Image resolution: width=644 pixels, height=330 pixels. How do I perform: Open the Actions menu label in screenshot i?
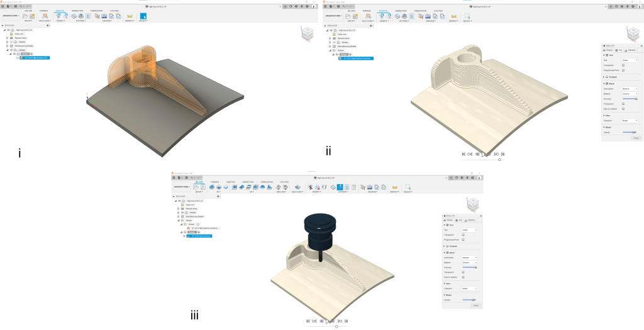(80, 21)
